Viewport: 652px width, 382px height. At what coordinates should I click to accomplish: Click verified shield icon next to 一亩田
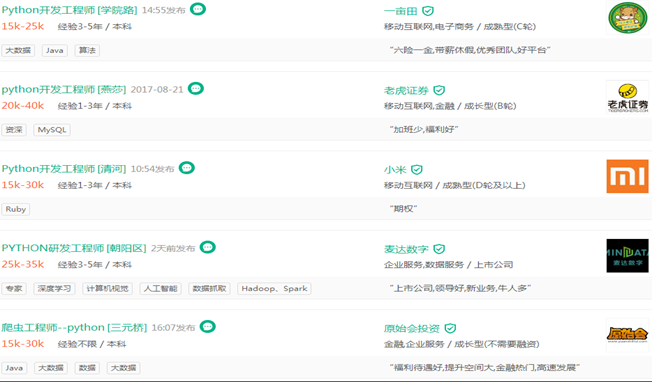pos(428,11)
